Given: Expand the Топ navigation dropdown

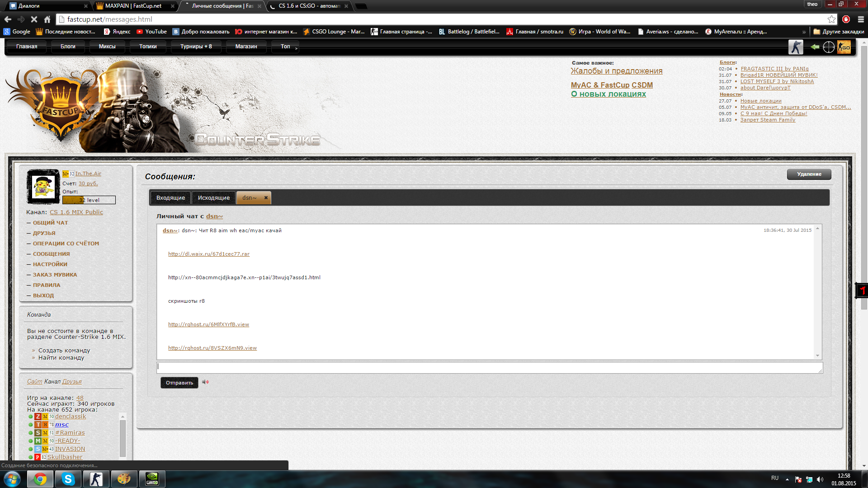Looking at the screenshot, I should [x=285, y=46].
